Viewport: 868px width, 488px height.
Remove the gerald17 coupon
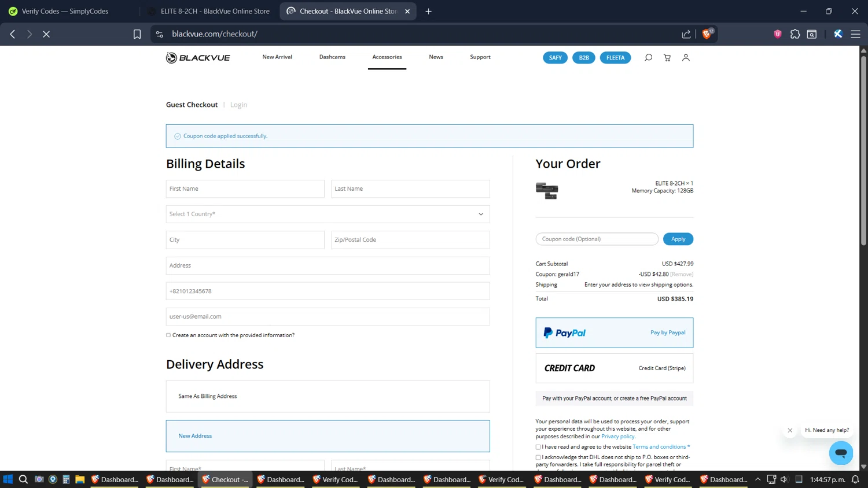pos(682,274)
